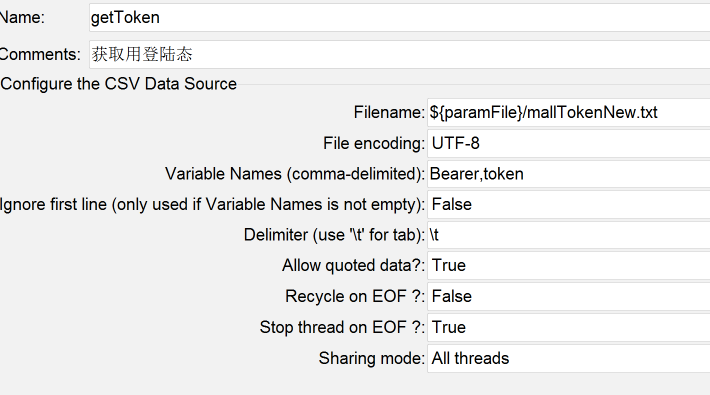Click the Variable Names (comma-delimited) label
Image resolution: width=710 pixels, height=395 pixels.
295,174
